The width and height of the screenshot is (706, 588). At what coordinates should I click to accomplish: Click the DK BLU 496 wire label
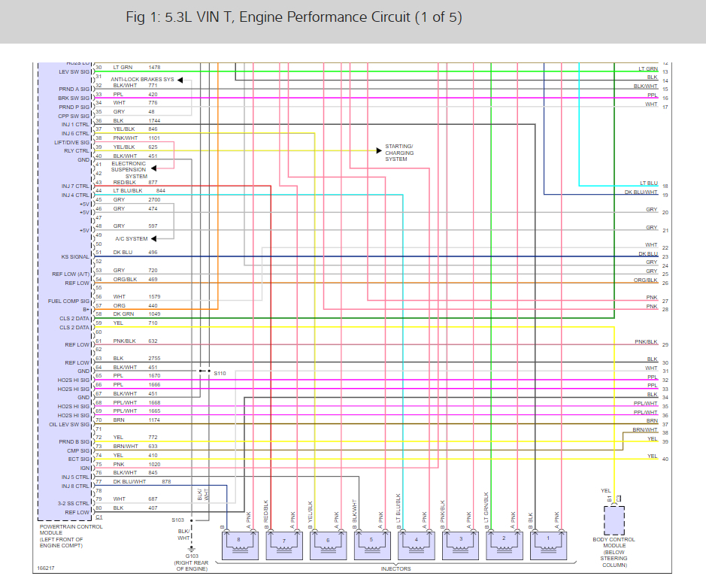click(x=135, y=253)
